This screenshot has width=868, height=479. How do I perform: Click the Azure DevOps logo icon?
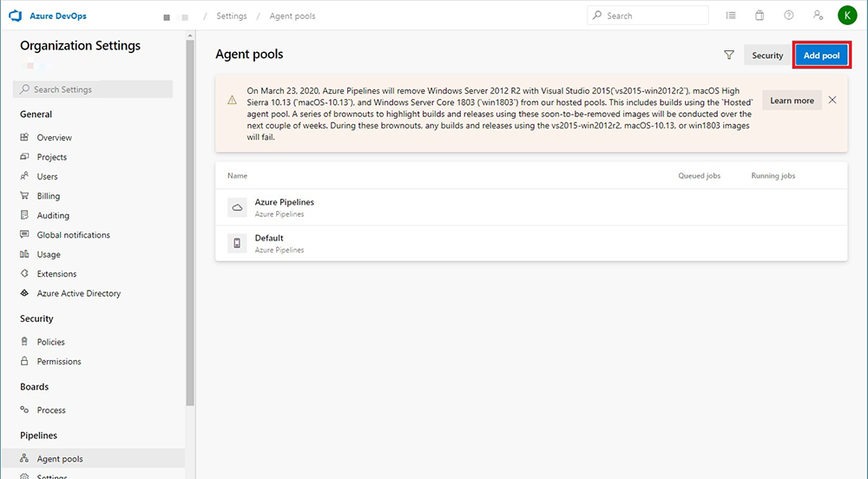(x=16, y=16)
